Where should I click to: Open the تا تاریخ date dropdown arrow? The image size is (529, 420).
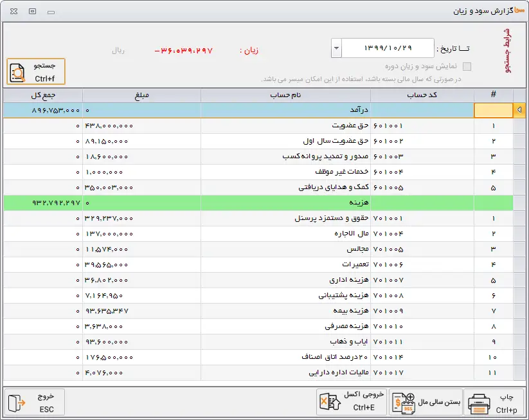tap(336, 49)
